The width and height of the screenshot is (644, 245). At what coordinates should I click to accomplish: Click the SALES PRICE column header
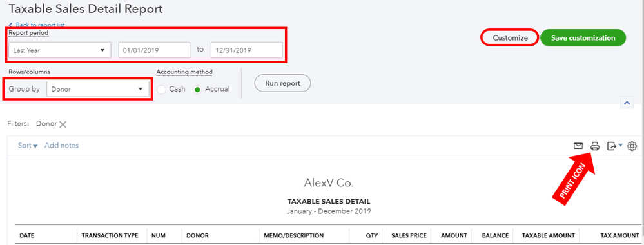pyautogui.click(x=409, y=235)
